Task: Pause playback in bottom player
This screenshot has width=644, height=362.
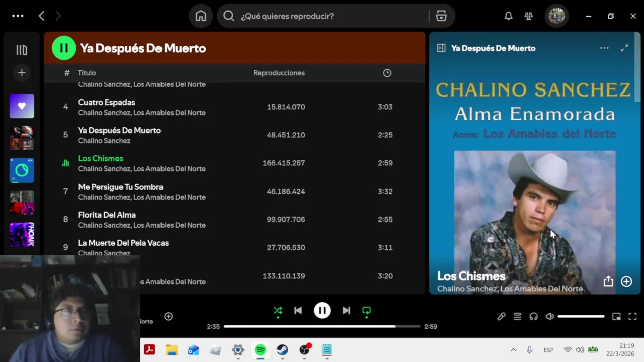Action: [322, 311]
